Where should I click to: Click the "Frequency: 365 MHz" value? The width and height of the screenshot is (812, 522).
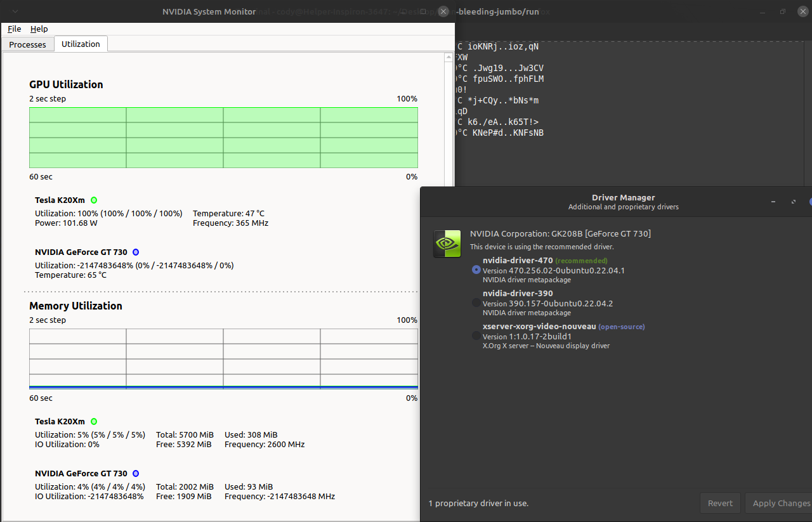(x=230, y=223)
